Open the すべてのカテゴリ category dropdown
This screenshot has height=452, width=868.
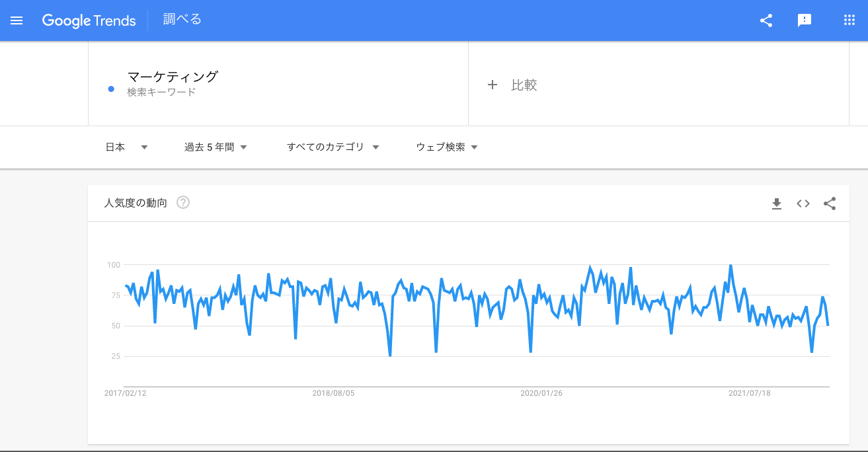point(333,147)
